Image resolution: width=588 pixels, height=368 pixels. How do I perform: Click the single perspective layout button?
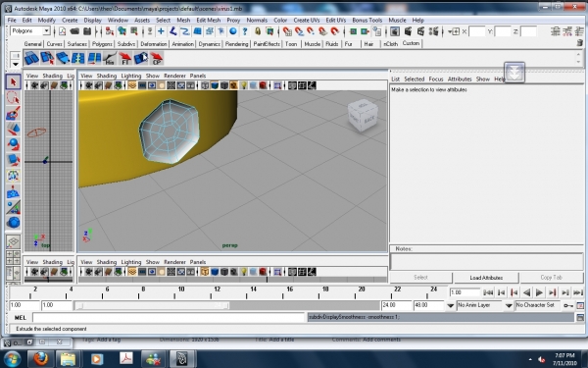point(14,241)
